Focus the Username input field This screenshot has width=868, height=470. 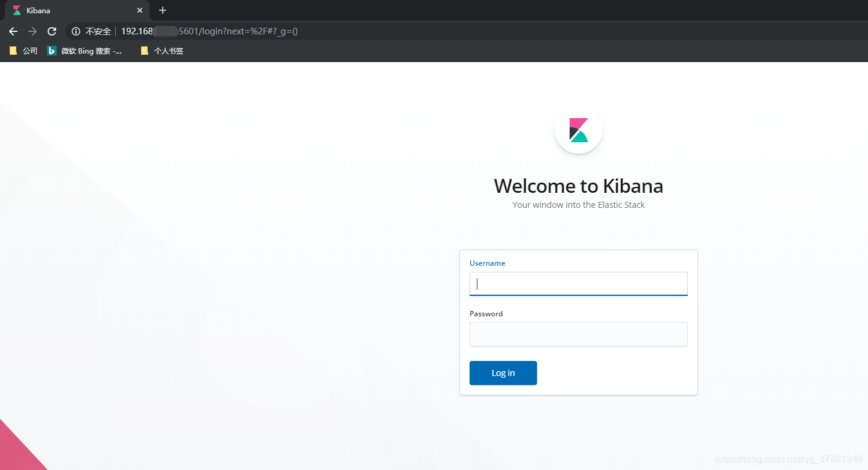pos(579,284)
